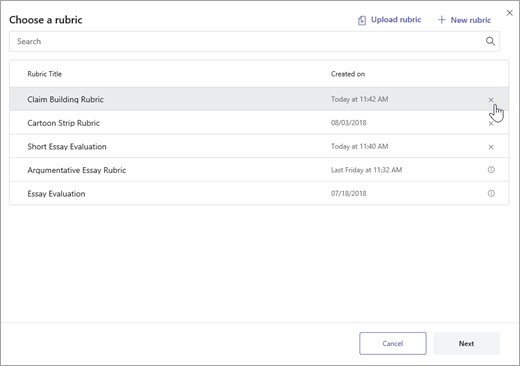Screen dimensions: 520x366
Task: Open info icon for Essay Evaluation row
Action: coord(491,193)
